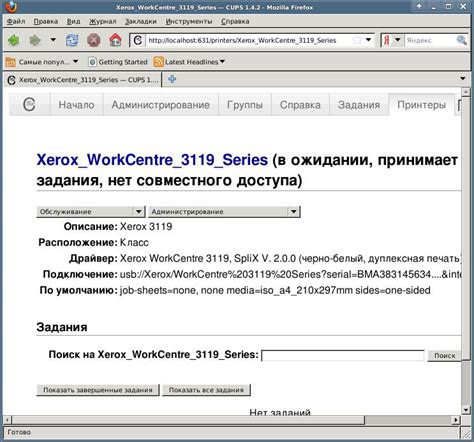This screenshot has width=474, height=442.
Task: Click the Firefox logo in title bar
Action: [12, 7]
